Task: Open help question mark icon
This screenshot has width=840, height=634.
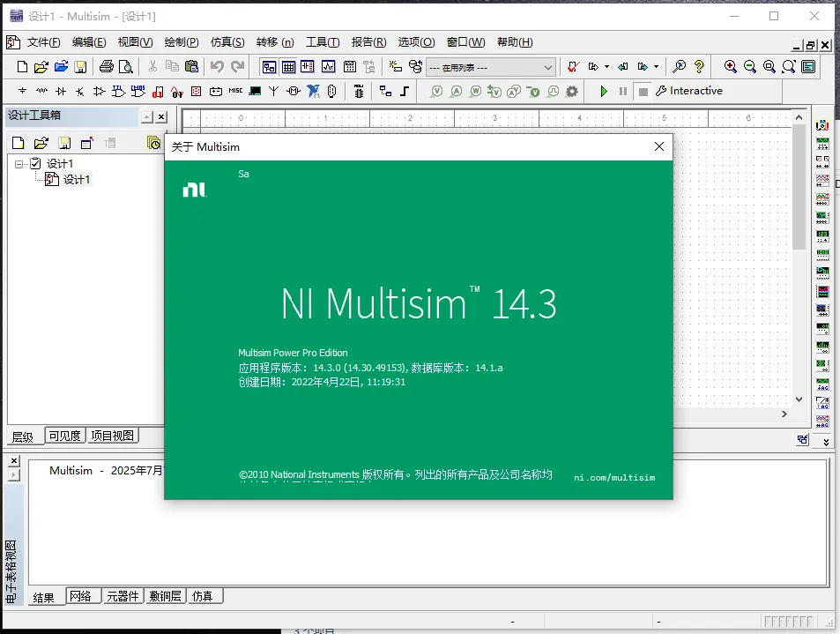Action: pyautogui.click(x=699, y=66)
